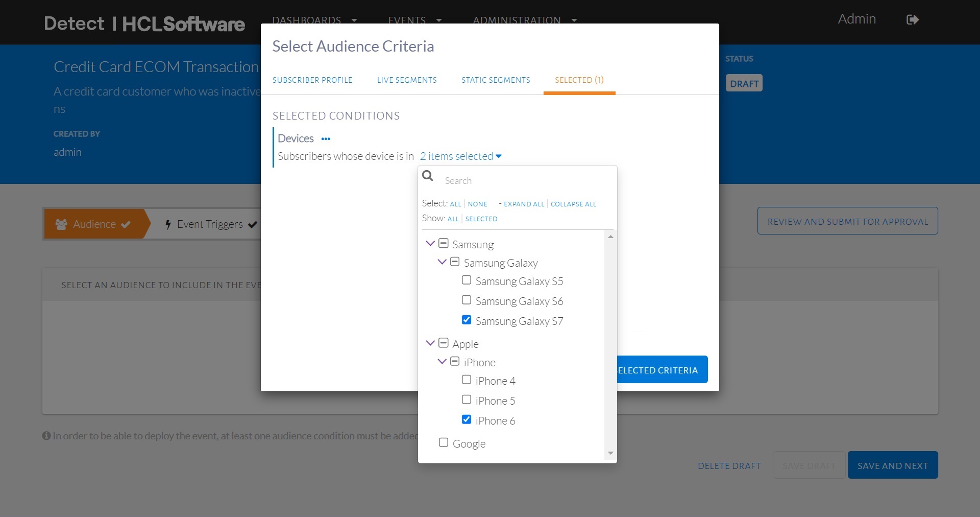Toggle the iPhone group checkbox
980x517 pixels.
click(x=455, y=361)
